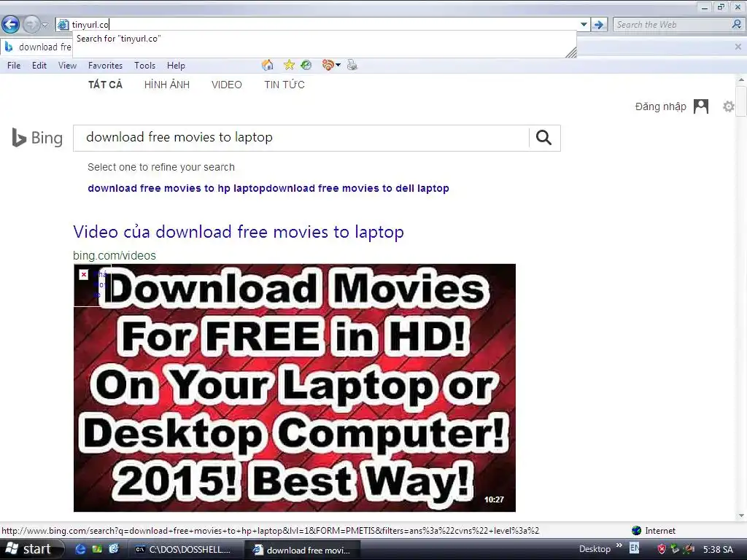Click the user avatar icon beside Đăng nhập

coord(701,106)
